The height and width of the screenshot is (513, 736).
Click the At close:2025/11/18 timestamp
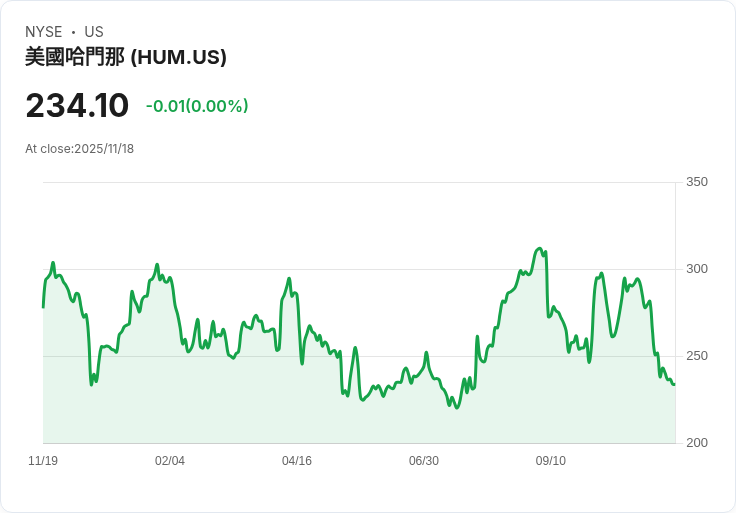click(79, 149)
